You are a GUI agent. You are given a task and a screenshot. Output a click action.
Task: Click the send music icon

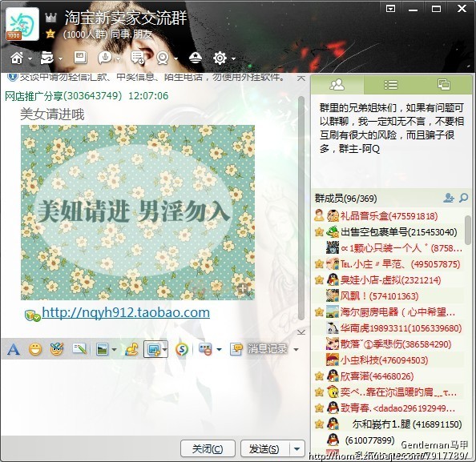pyautogui.click(x=131, y=349)
